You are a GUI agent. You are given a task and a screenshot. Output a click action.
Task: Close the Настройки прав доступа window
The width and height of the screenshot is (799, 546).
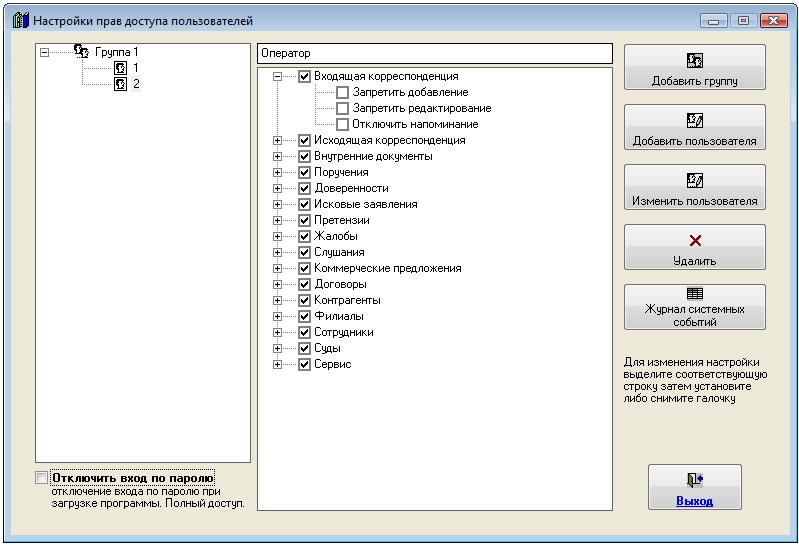point(773,20)
